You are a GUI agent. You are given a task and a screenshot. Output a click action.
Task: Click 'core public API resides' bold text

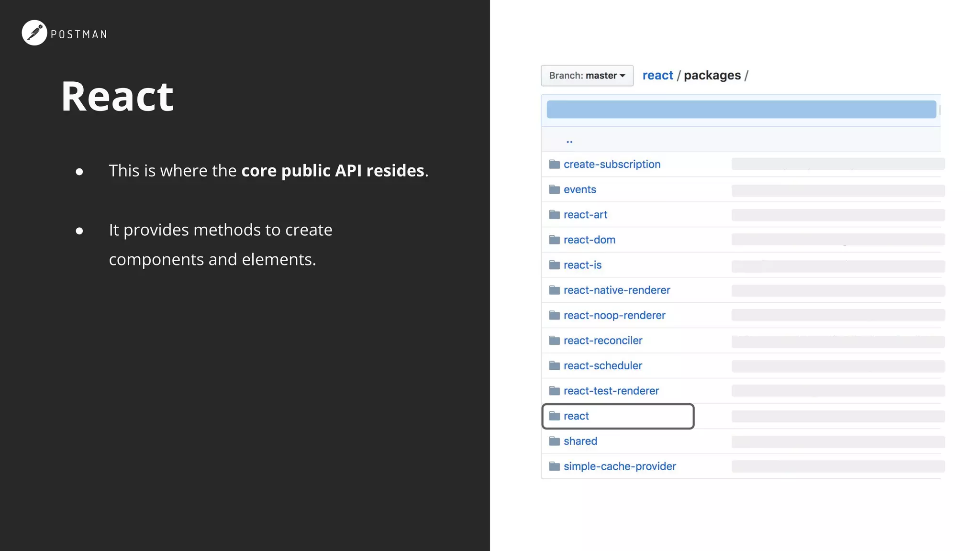[x=333, y=171]
